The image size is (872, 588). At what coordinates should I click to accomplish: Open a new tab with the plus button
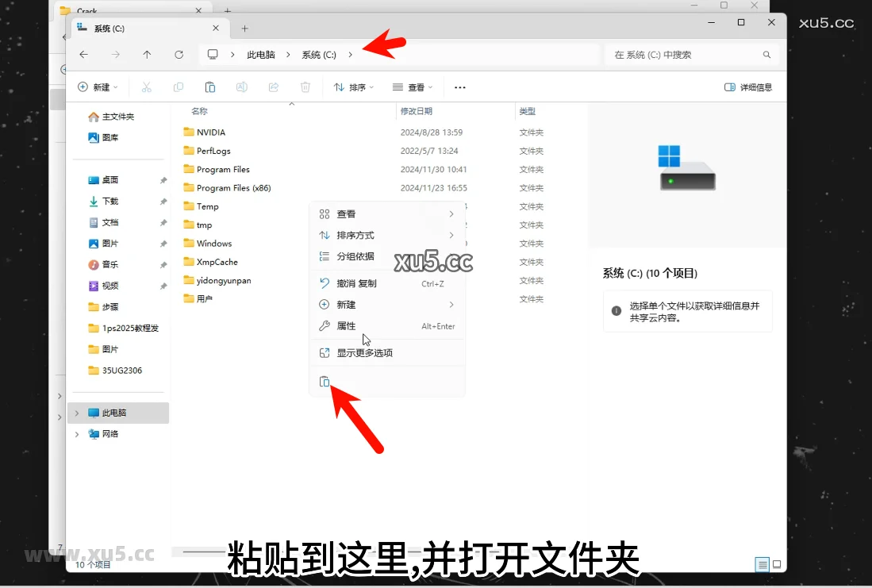pos(244,28)
